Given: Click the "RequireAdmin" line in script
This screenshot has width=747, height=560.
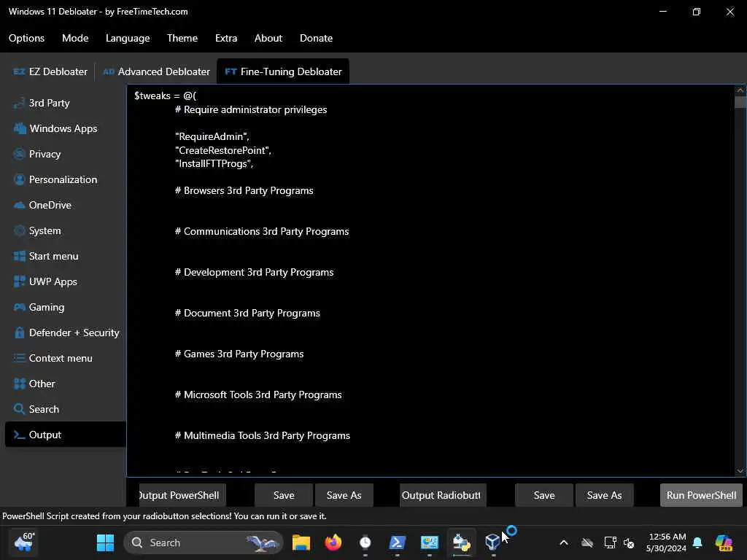Looking at the screenshot, I should pos(212,136).
